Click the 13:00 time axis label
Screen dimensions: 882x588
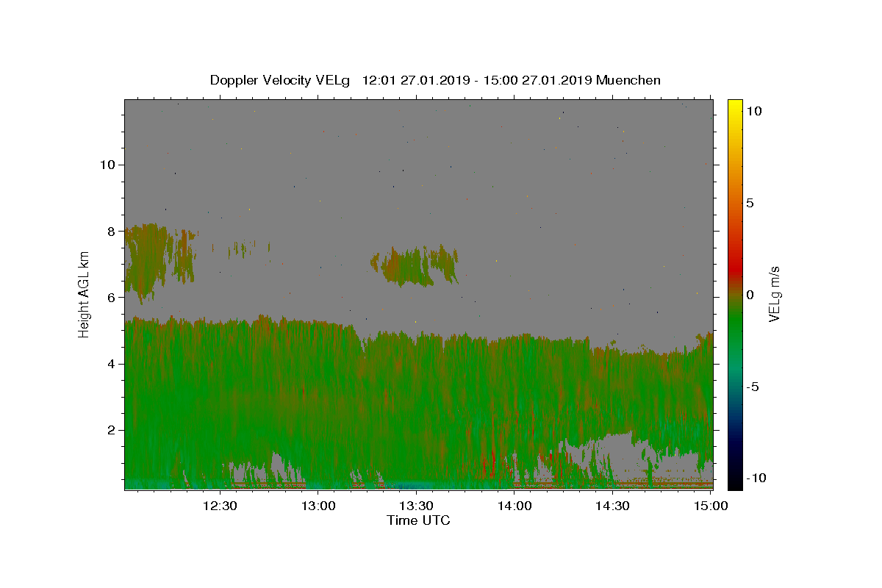point(318,506)
